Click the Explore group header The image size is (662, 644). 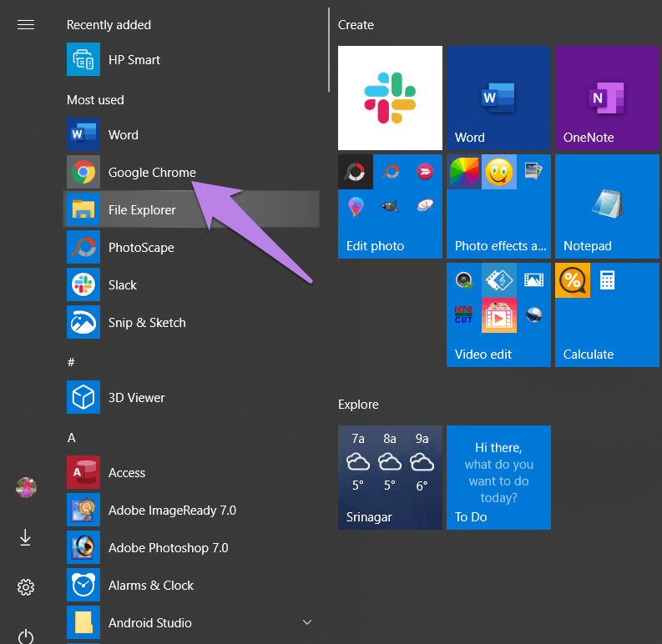358,405
